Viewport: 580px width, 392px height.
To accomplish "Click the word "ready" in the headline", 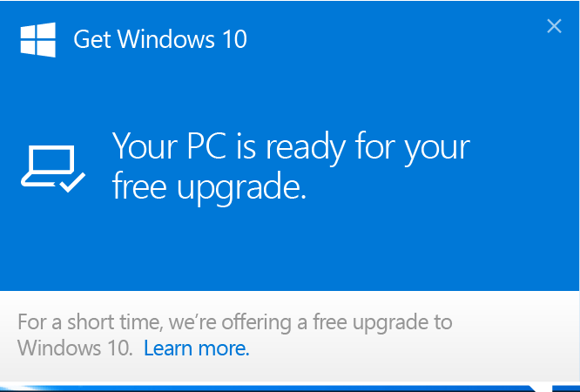I will [307, 146].
